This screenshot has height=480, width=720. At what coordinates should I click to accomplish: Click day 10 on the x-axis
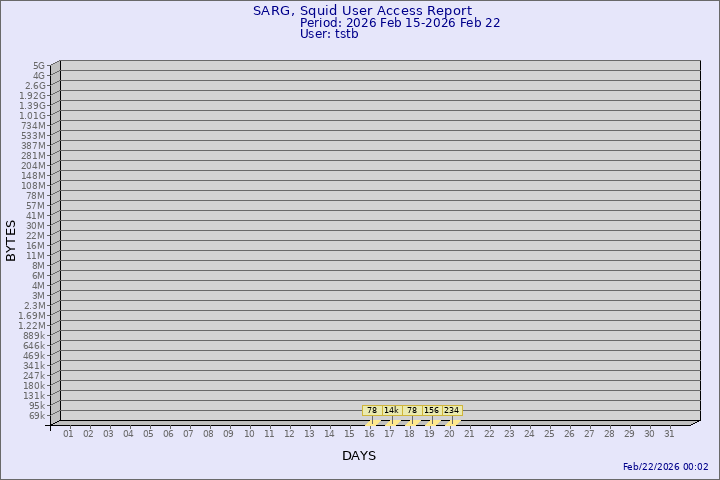[249, 434]
